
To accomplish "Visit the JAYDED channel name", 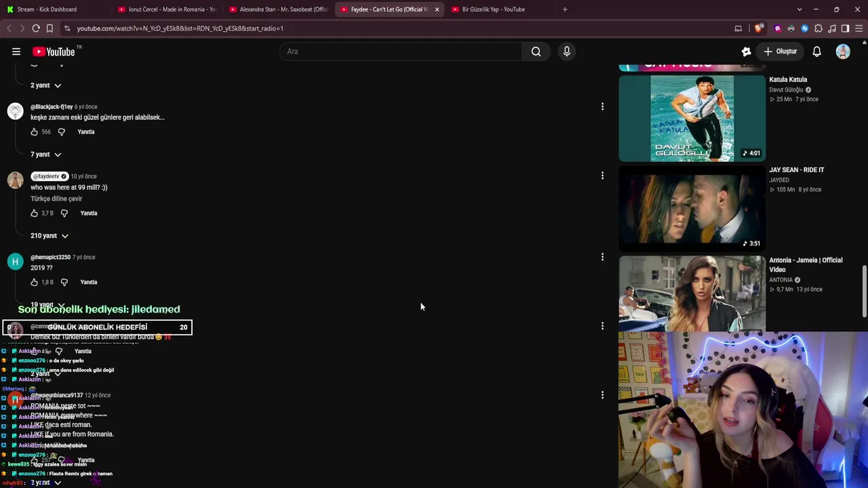I will tap(779, 180).
